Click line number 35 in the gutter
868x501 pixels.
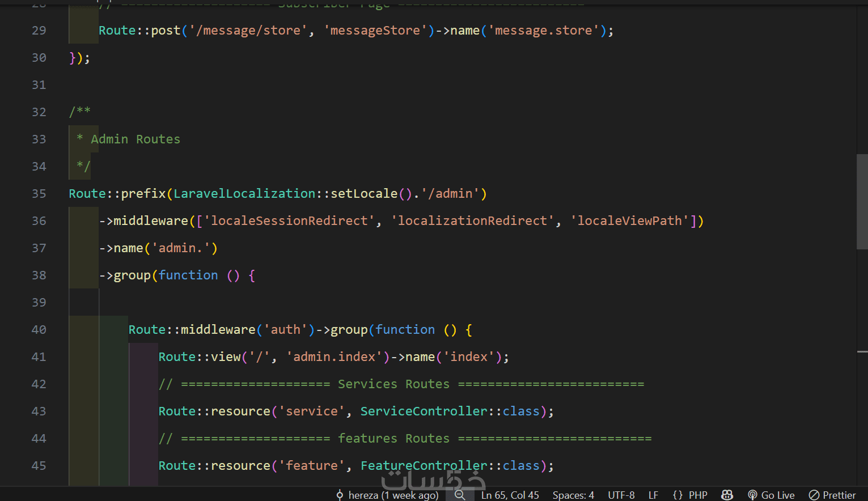39,194
